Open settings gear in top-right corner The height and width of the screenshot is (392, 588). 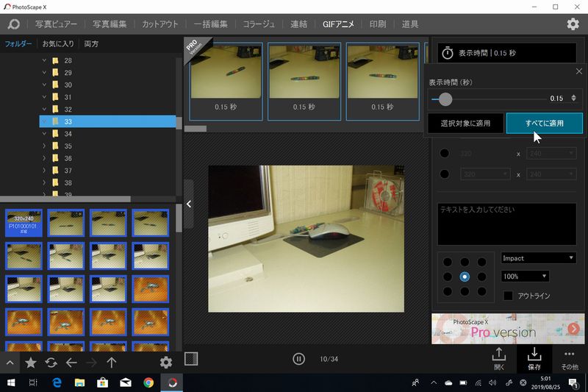[x=573, y=24]
